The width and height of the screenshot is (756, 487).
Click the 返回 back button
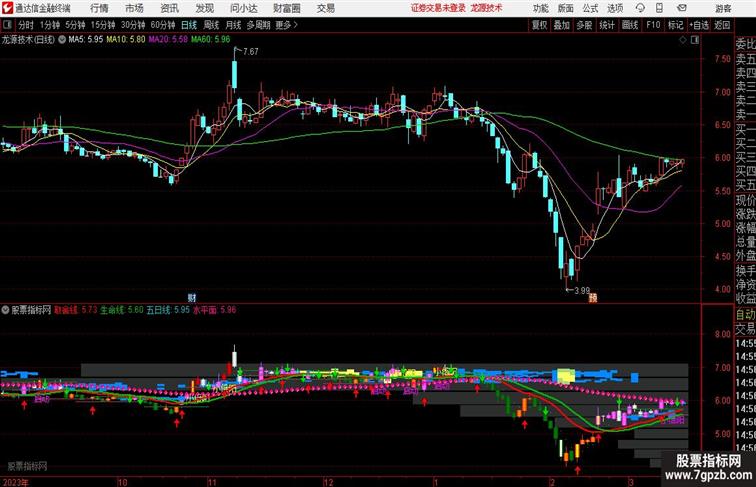pyautogui.click(x=722, y=25)
